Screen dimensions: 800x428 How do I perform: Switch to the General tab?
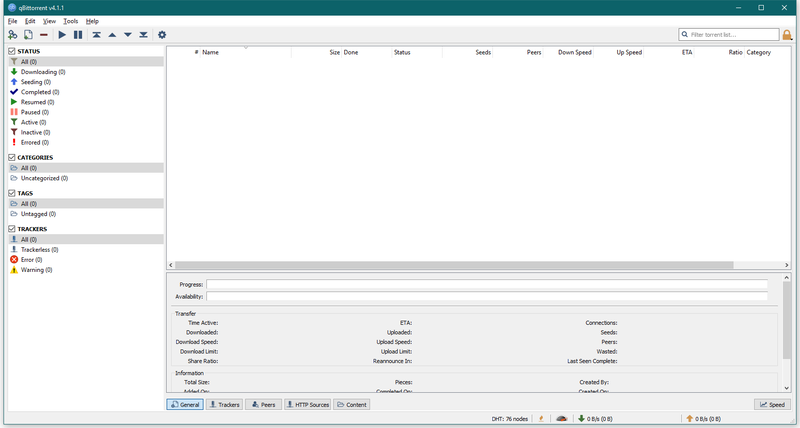tap(185, 405)
